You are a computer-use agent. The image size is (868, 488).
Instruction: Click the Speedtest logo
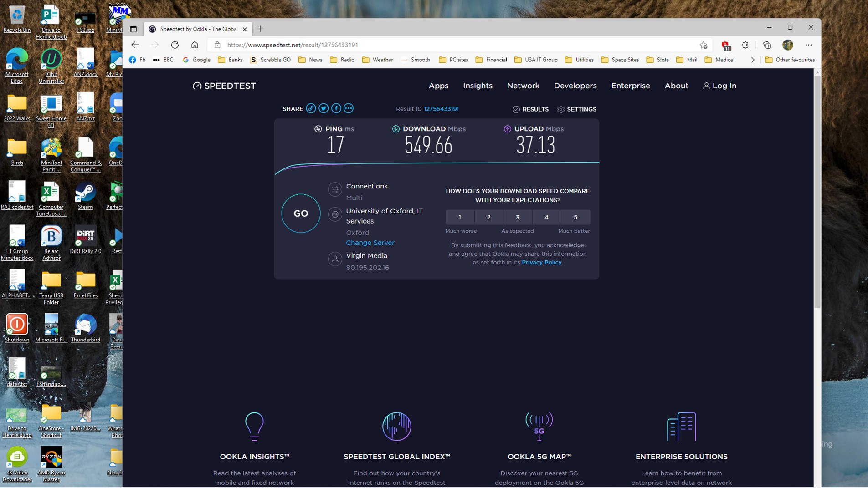[x=224, y=86]
